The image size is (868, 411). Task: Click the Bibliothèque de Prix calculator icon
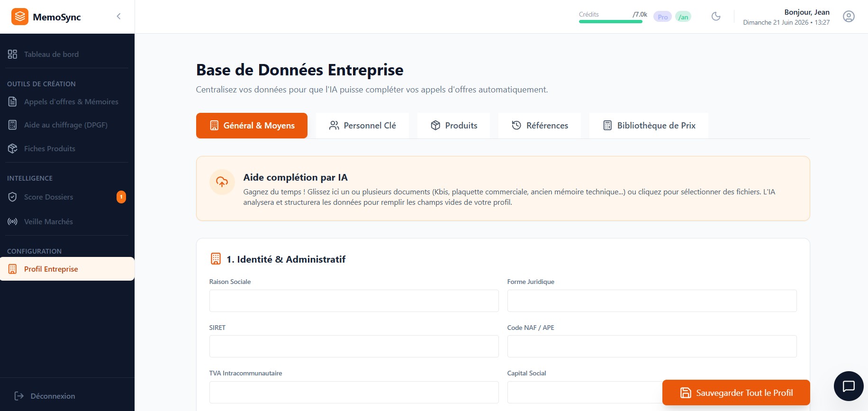[607, 125]
